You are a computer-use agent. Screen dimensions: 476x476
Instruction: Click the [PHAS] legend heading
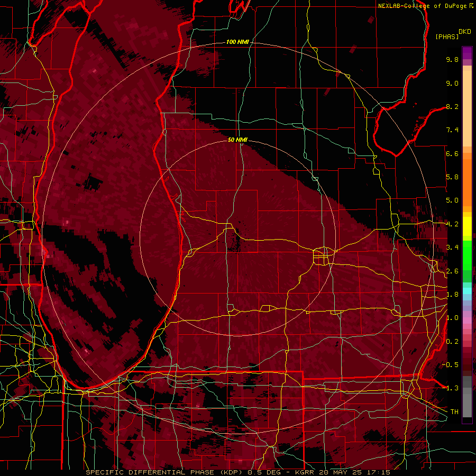point(447,36)
